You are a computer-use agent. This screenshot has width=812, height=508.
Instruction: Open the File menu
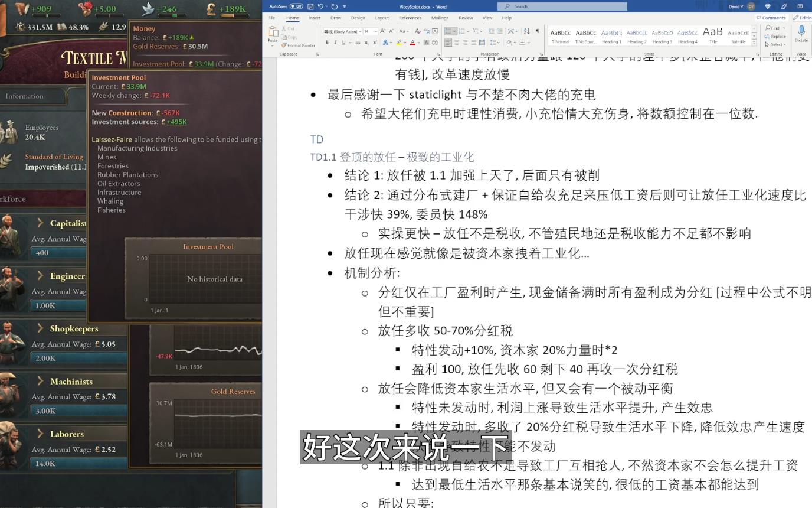tap(271, 18)
